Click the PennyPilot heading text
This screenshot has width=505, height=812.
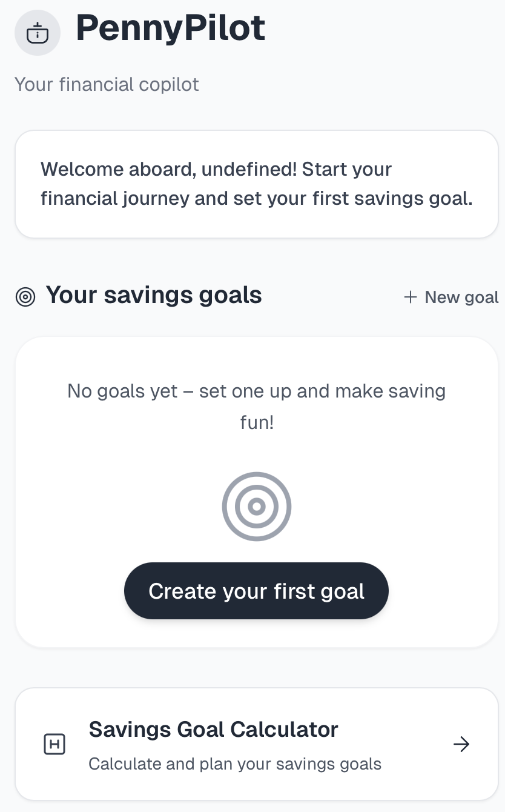(x=170, y=28)
